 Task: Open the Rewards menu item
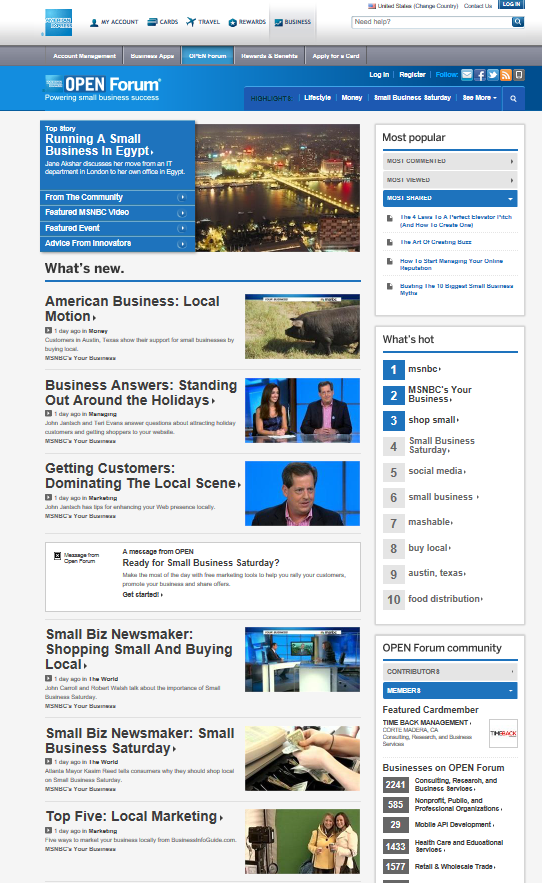[247, 22]
